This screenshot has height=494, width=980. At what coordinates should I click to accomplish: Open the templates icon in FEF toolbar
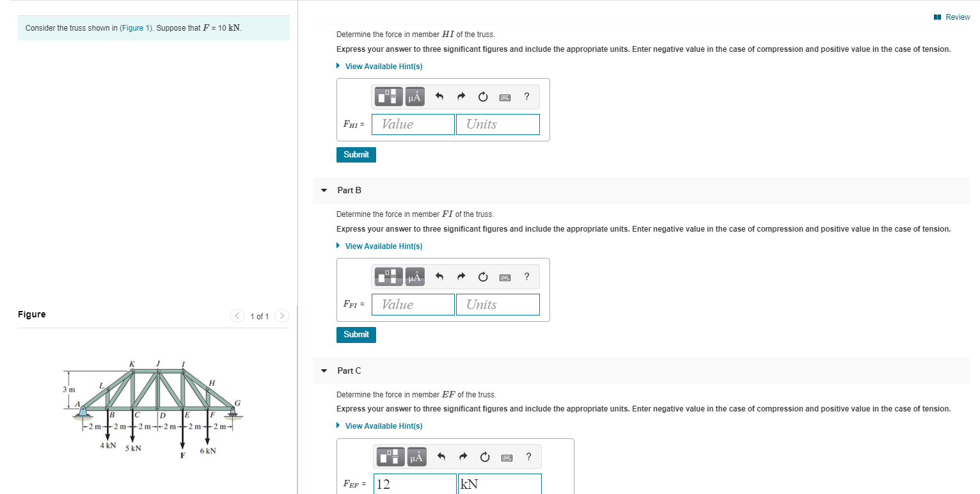point(391,457)
